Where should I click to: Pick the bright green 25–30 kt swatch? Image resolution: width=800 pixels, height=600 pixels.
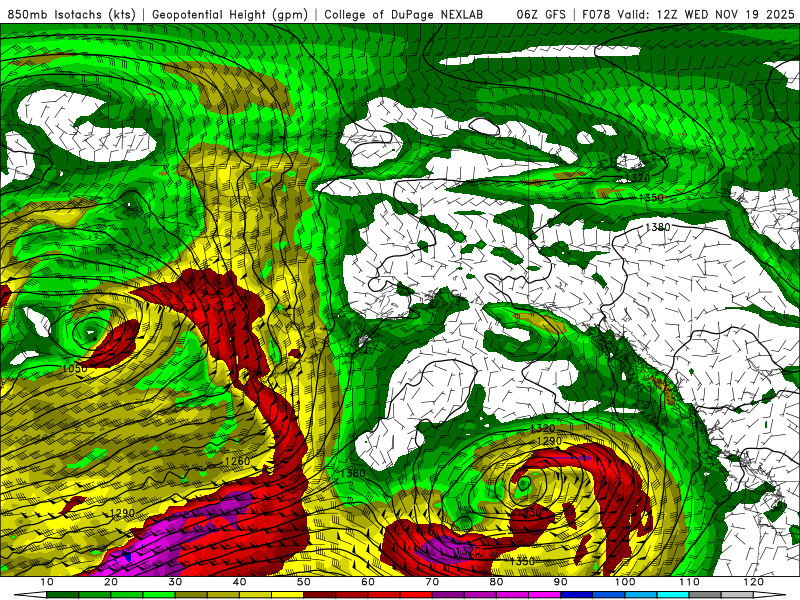[159, 595]
